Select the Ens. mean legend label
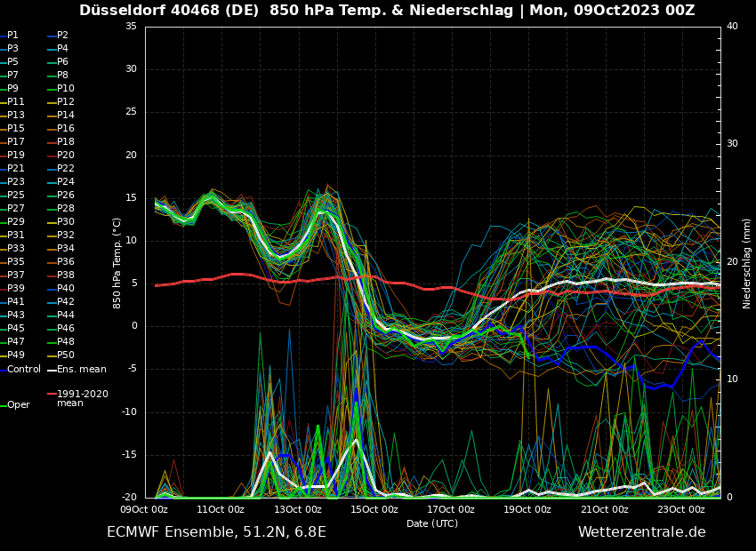The image size is (756, 551). click(x=81, y=369)
